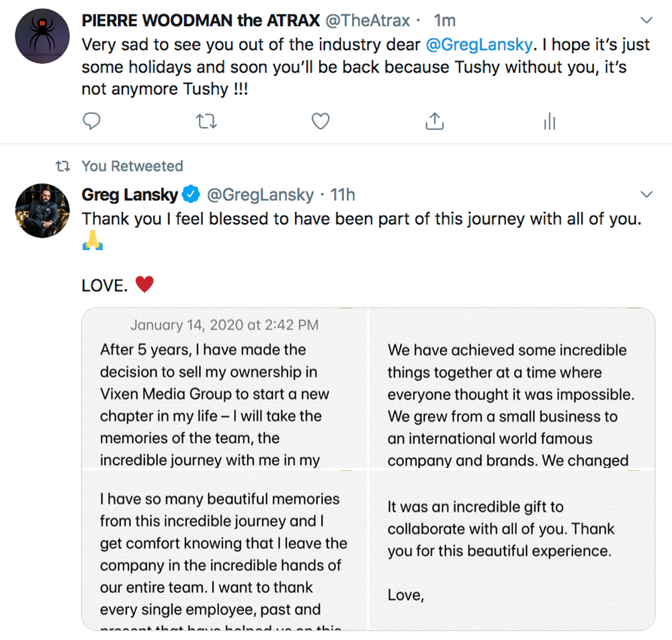Screen dimensions: 672x640
Task: Open the 11h tweet timestamp
Action: [342, 195]
